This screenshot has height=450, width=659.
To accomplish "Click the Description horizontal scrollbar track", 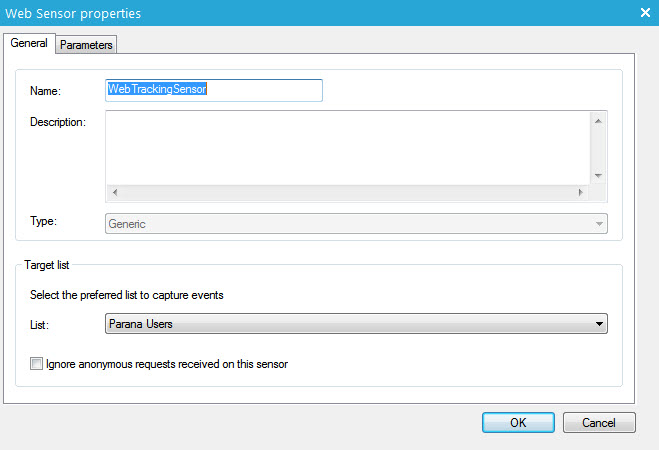I will [347, 192].
